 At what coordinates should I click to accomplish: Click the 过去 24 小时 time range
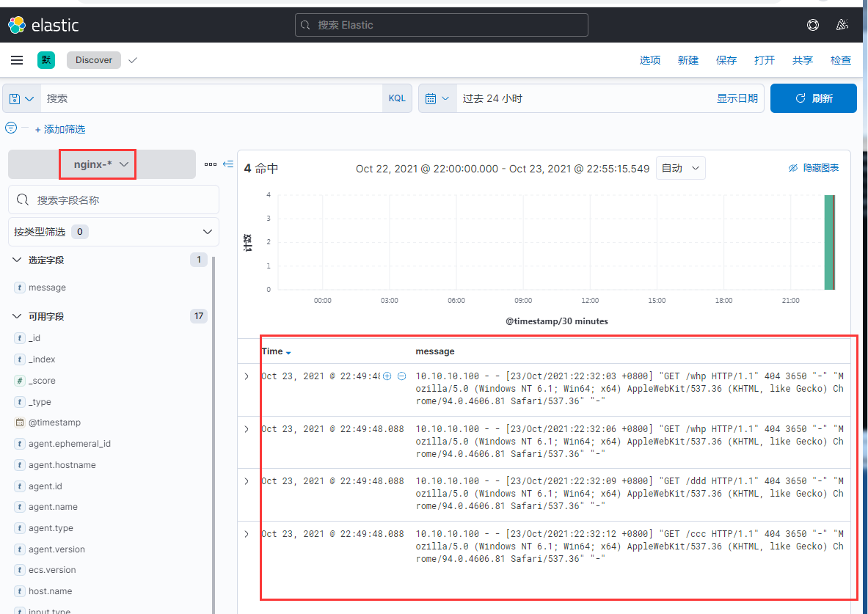coord(492,98)
